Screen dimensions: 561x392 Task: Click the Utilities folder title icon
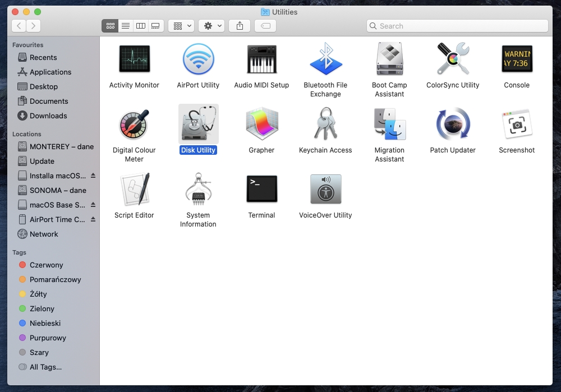(x=265, y=12)
